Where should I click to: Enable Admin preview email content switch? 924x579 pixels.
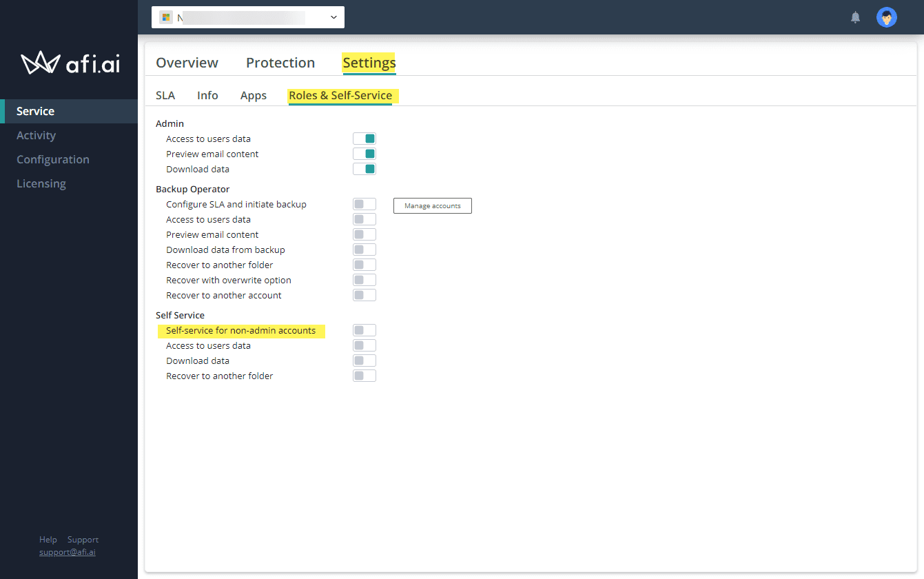365,153
